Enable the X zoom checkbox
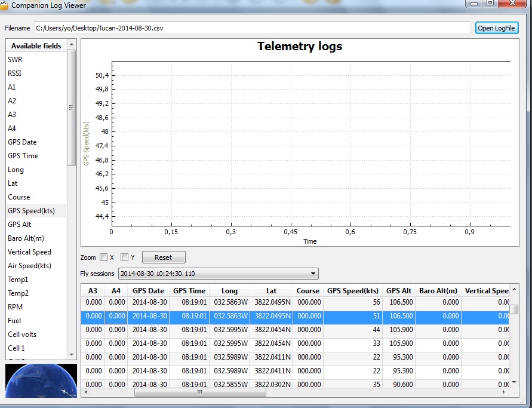This screenshot has height=408, width=532. pyautogui.click(x=104, y=257)
